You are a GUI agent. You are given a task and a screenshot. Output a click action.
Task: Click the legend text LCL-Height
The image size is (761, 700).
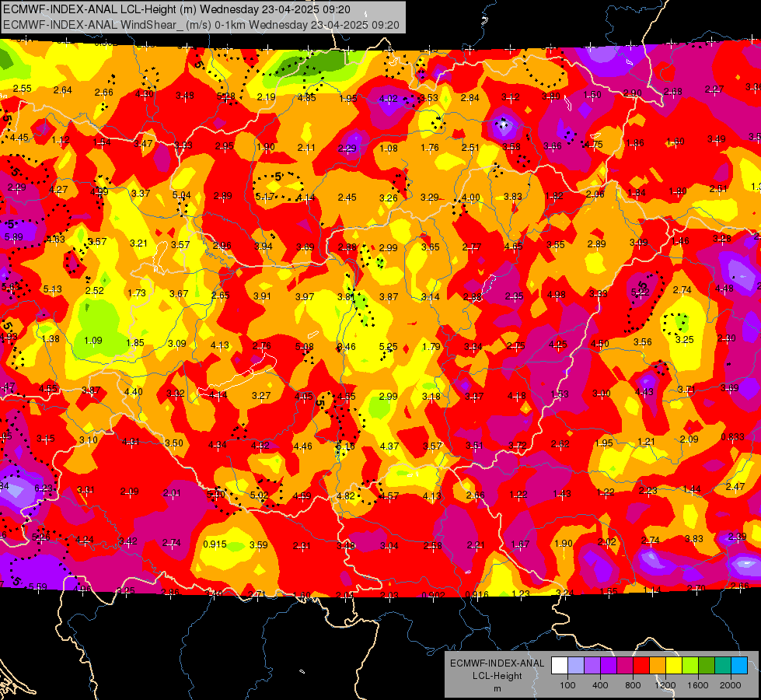point(497,676)
